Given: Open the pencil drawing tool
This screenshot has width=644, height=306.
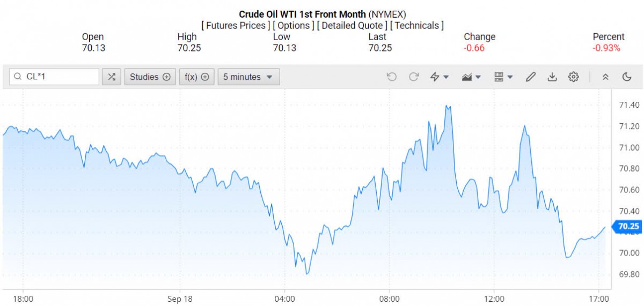Looking at the screenshot, I should click(530, 77).
